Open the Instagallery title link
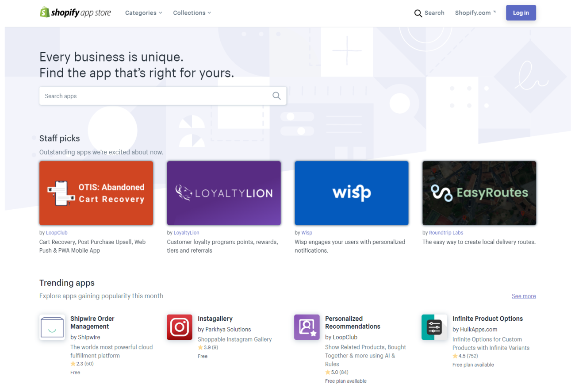575x392 pixels. [x=215, y=319]
